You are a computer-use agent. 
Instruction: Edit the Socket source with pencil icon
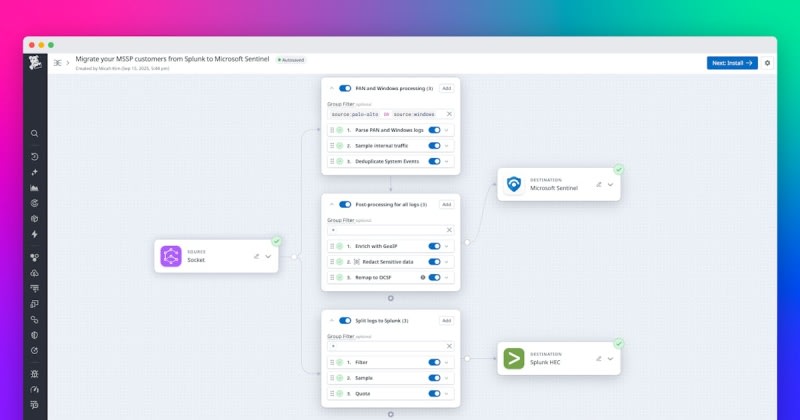point(256,257)
